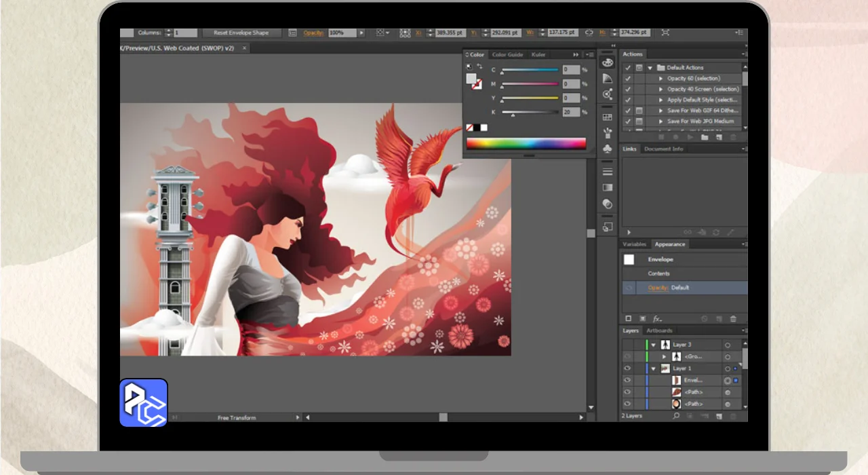Collapse the Layer 3 tree arrow

coord(654,345)
